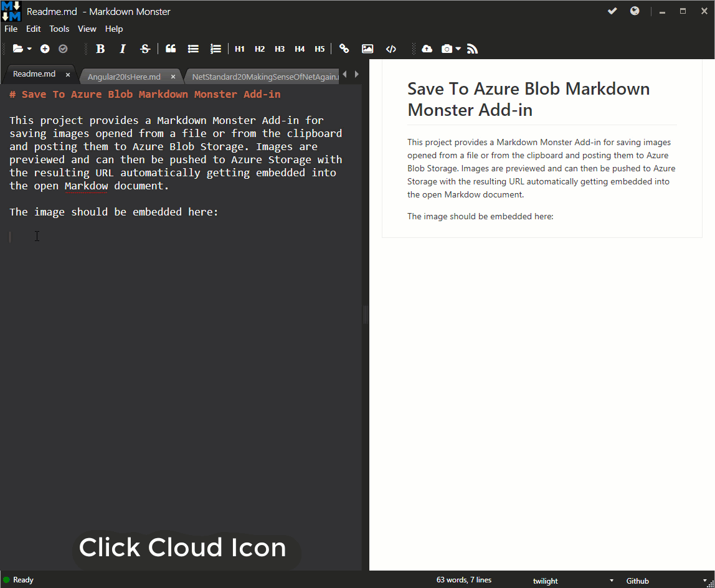Screen dimensions: 715x588
Task: Insert an image using the image toolbar icon
Action: pos(367,49)
